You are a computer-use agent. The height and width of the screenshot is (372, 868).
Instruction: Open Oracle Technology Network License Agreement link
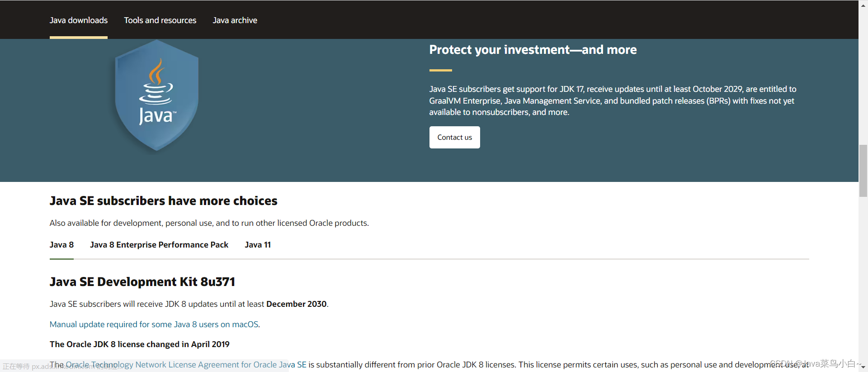[186, 365]
